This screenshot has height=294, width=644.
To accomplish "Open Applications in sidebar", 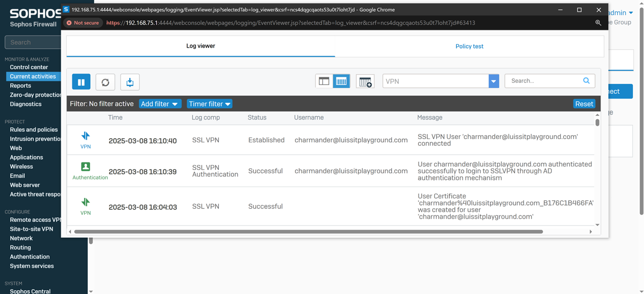I will pyautogui.click(x=26, y=157).
